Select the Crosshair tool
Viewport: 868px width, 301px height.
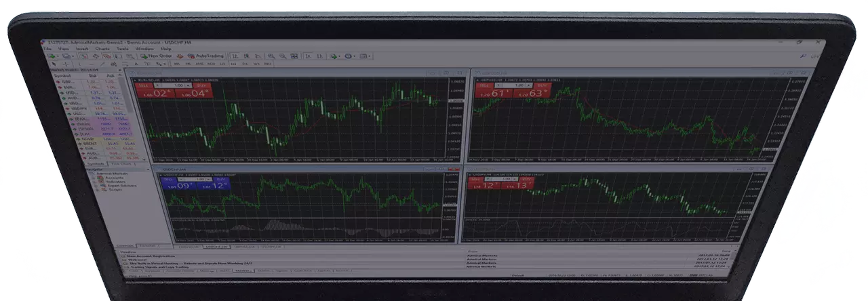[66, 64]
